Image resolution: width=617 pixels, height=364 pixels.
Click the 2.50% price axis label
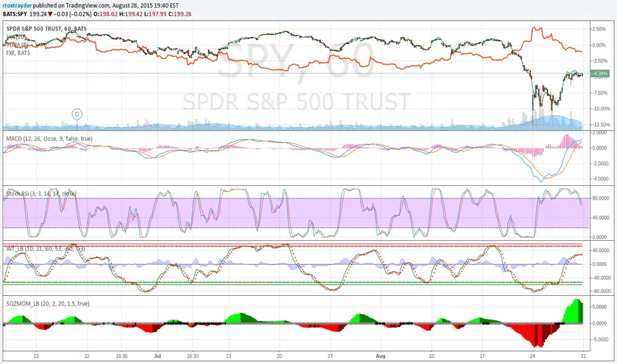[x=599, y=29]
